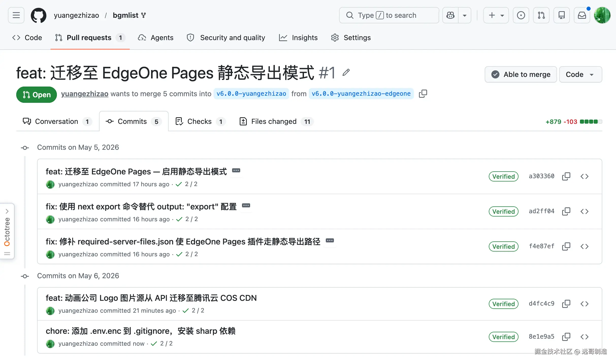Open commit hash d4fc4c9
The image size is (616, 364).
click(x=542, y=304)
